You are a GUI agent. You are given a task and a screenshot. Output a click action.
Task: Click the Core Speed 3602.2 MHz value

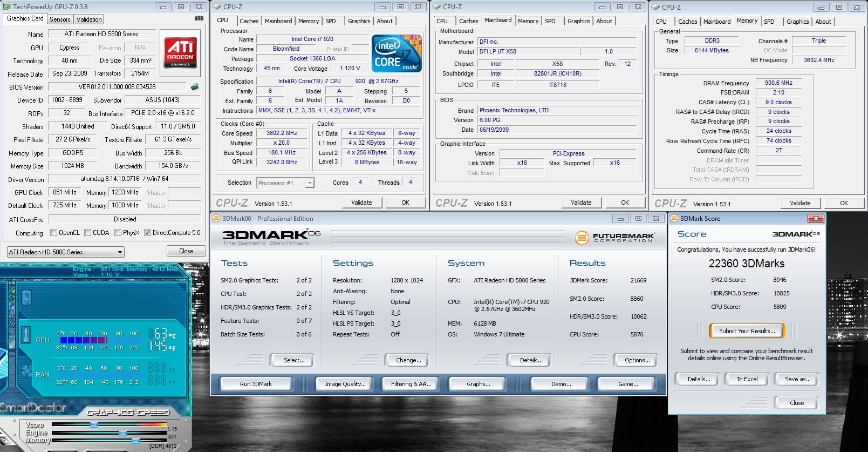tap(282, 133)
